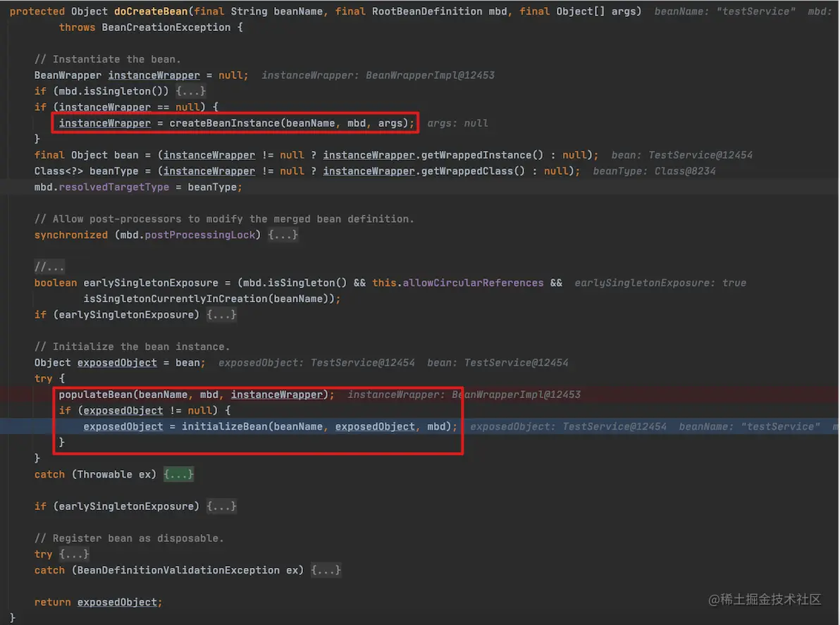Click the initializeBean method call
This screenshot has height=625, width=840.
tap(225, 426)
